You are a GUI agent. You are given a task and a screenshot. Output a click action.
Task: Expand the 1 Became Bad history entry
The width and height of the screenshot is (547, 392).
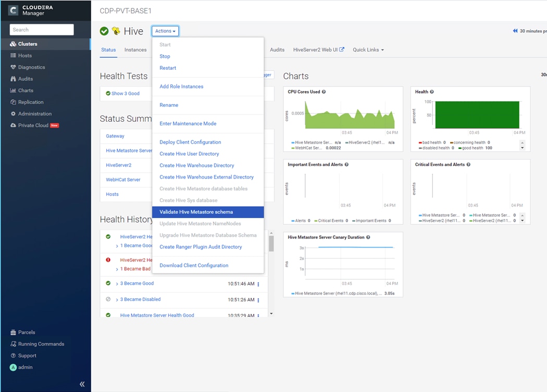coord(117,269)
